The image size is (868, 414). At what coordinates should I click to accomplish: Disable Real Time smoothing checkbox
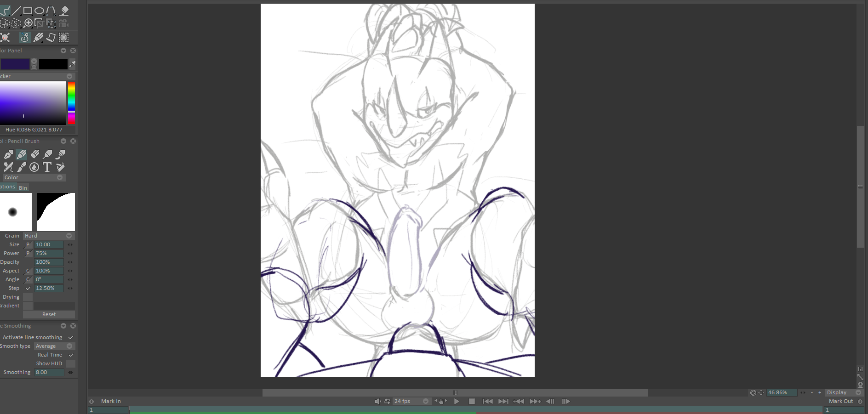(x=71, y=355)
